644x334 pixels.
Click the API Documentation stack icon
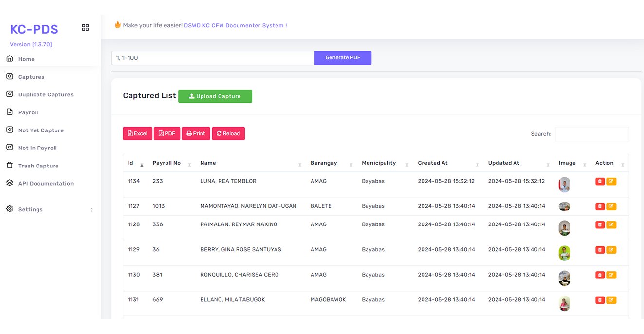click(x=9, y=183)
